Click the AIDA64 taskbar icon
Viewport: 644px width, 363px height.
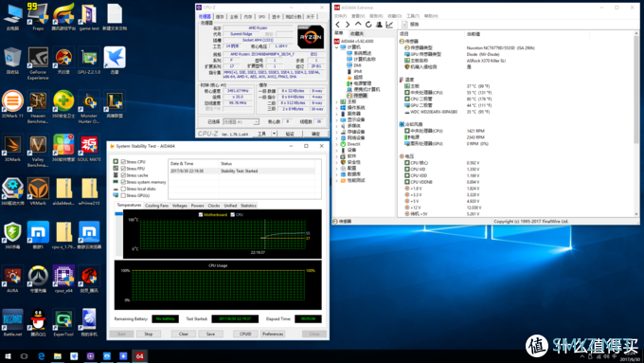[139, 356]
